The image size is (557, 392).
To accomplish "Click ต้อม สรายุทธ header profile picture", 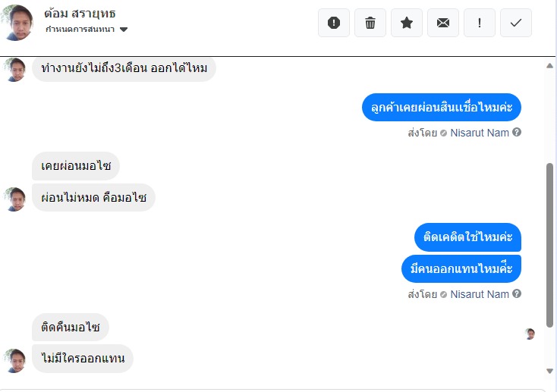I will coord(17,22).
